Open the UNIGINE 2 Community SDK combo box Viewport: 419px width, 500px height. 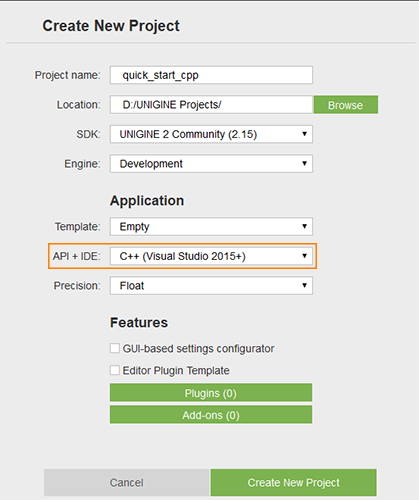(211, 134)
